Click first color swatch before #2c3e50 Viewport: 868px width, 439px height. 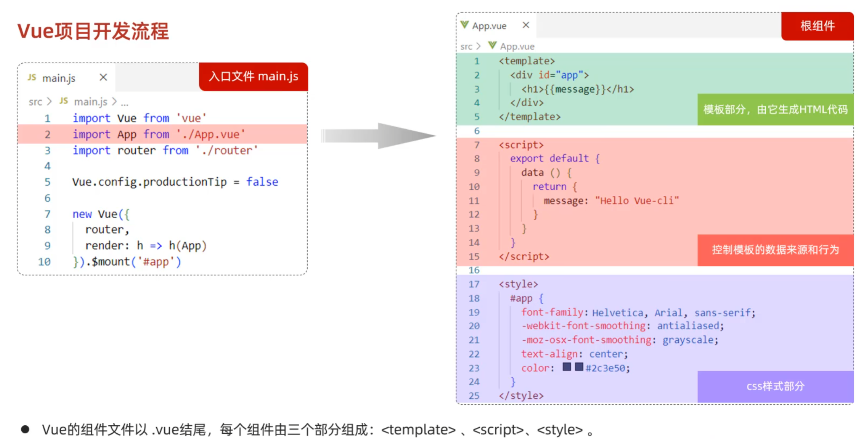pyautogui.click(x=567, y=367)
